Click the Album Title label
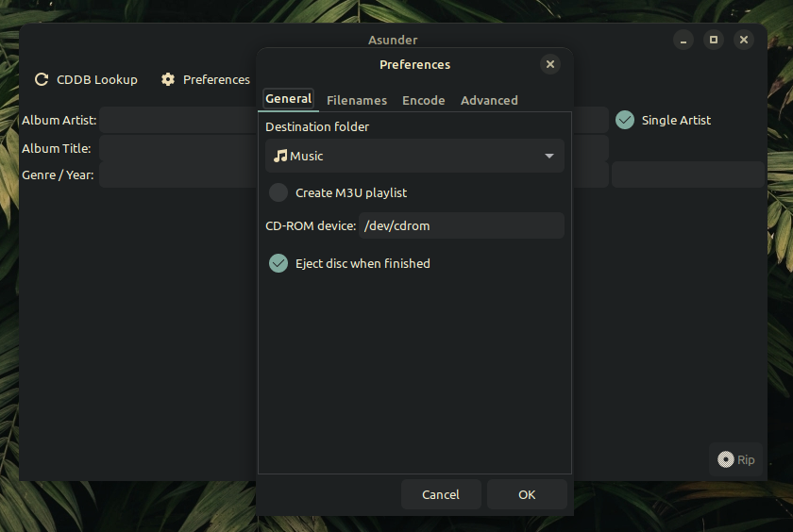This screenshot has height=532, width=793. [x=56, y=148]
